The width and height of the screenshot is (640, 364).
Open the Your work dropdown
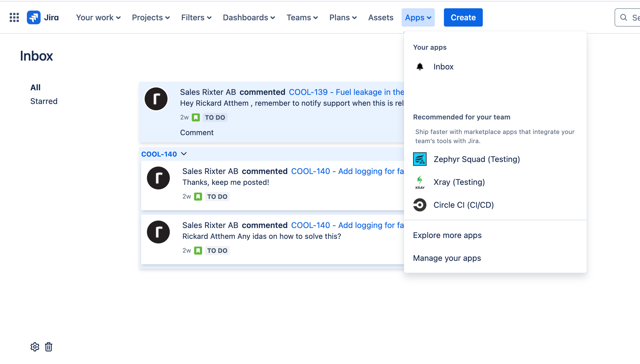[98, 17]
